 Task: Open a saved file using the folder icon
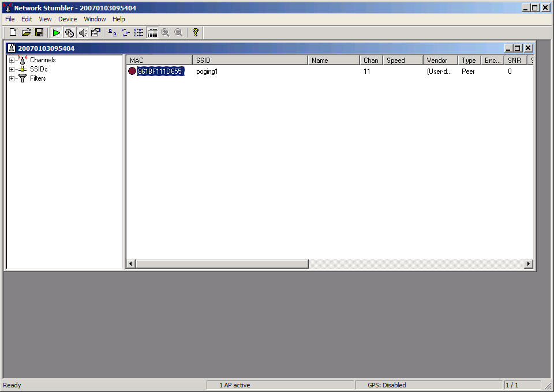click(x=26, y=32)
